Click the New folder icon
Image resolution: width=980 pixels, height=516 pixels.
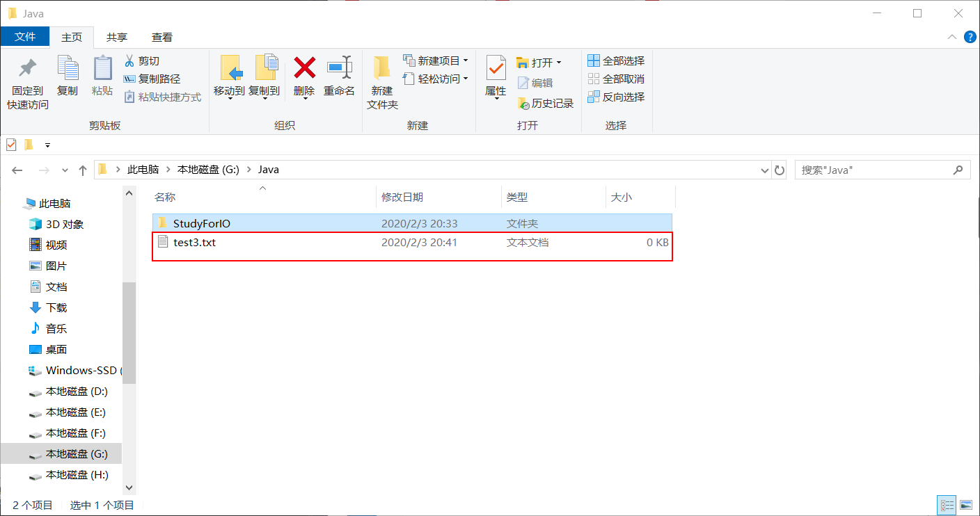click(381, 67)
